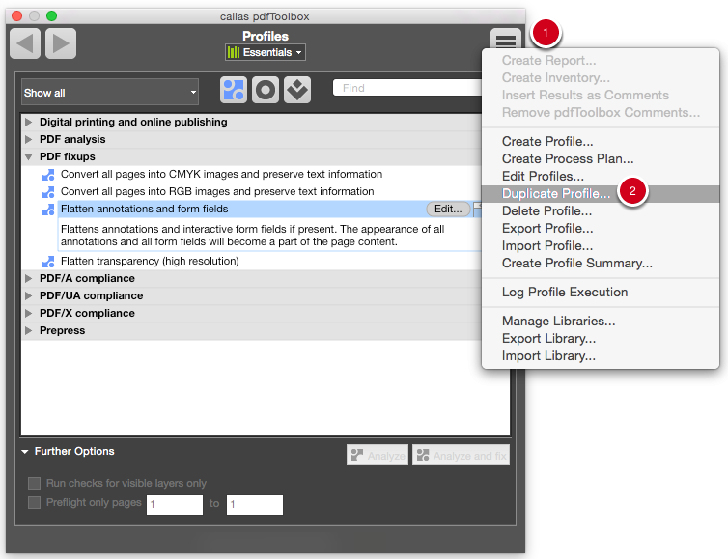Open Manage Libraries... menu item
Screen dimensions: 728x560
click(601, 321)
